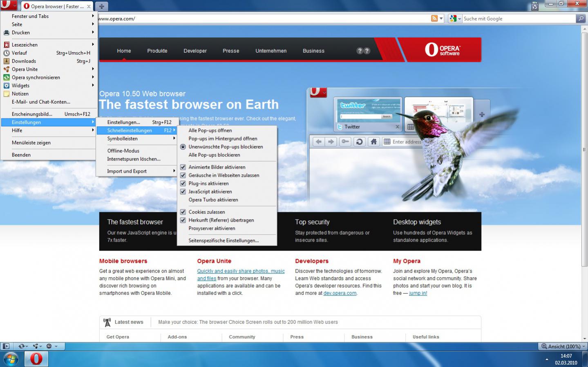Click the Opera taskbar button
Viewport: 588px width, 367px height.
click(x=36, y=359)
